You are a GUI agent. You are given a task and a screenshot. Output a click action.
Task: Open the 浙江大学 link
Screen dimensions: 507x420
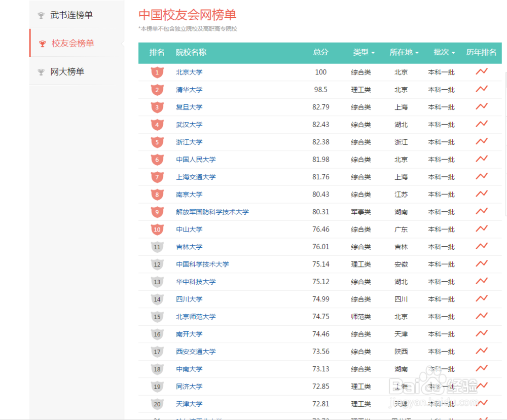point(189,142)
